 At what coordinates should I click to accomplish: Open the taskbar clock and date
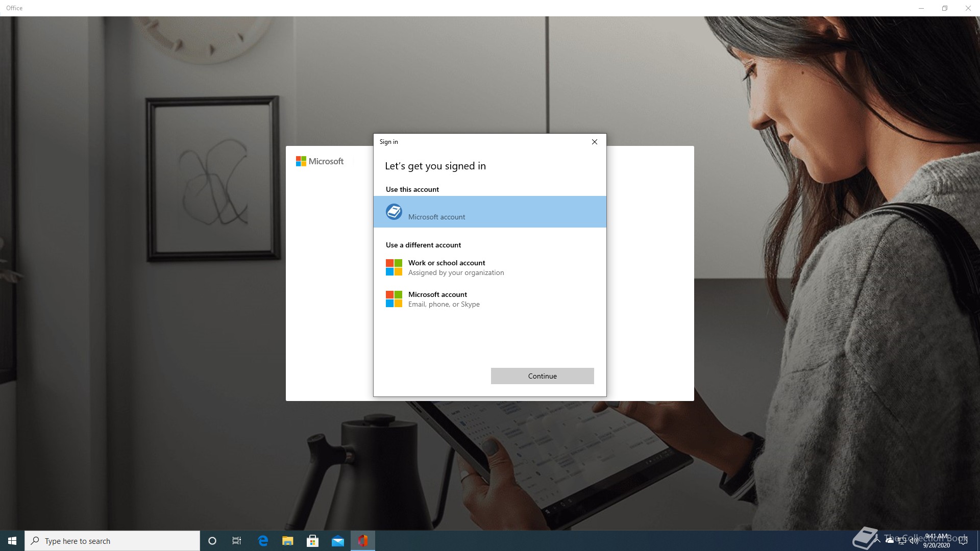point(937,541)
